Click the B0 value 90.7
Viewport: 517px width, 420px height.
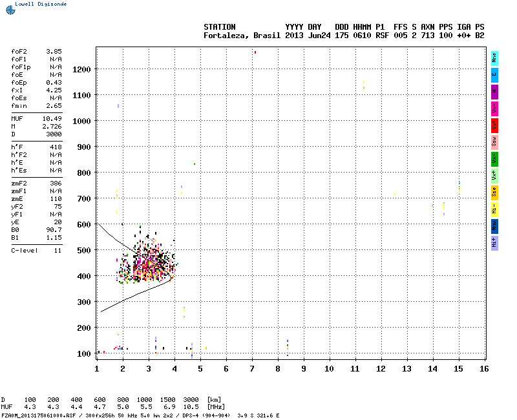pos(54,230)
